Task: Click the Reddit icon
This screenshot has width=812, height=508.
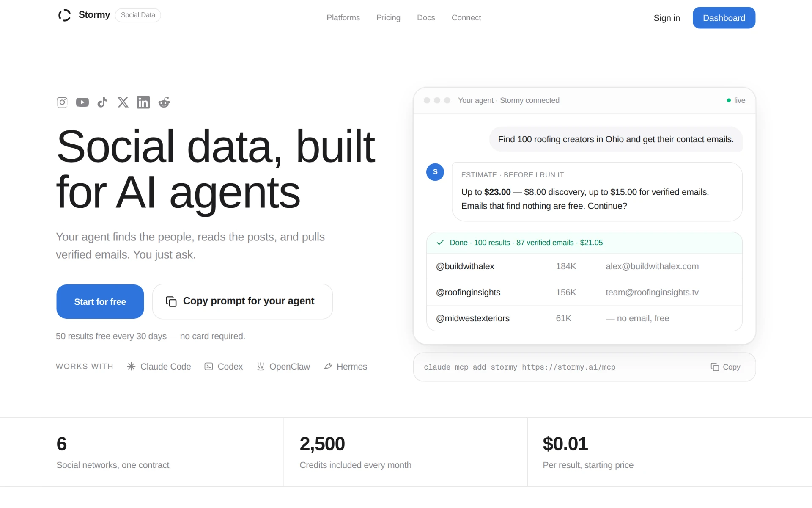Action: click(164, 102)
